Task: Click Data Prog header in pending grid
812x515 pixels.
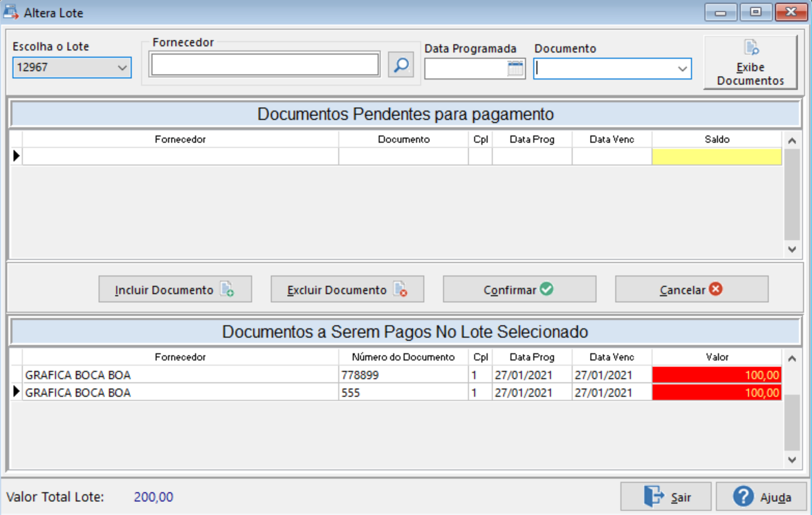Action: pyautogui.click(x=532, y=139)
